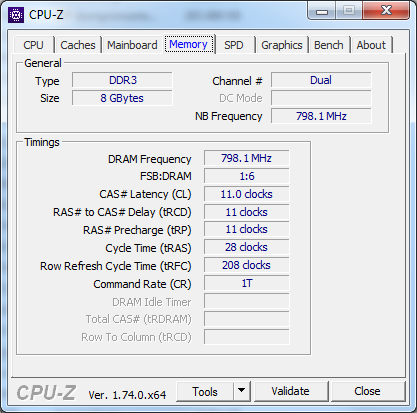Click the 'Size' label in General

pos(50,98)
